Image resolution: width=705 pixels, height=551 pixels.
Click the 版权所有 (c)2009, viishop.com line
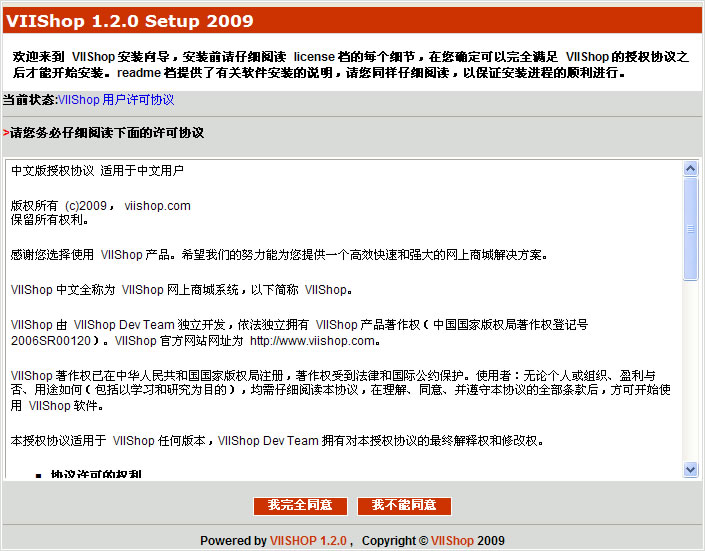point(101,206)
